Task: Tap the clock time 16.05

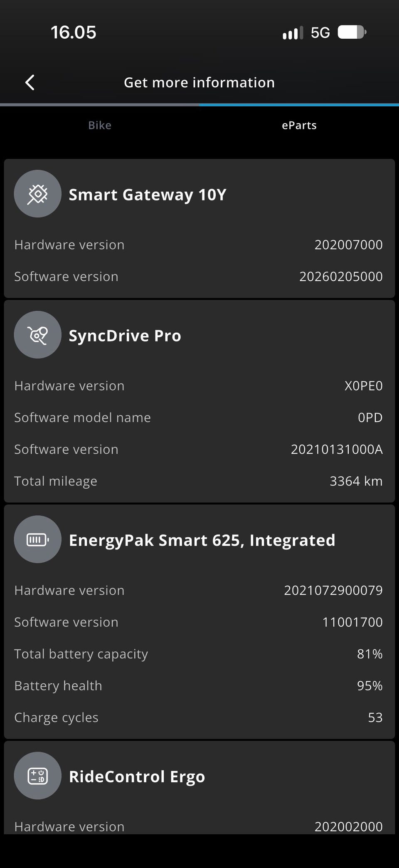Action: pos(73,32)
